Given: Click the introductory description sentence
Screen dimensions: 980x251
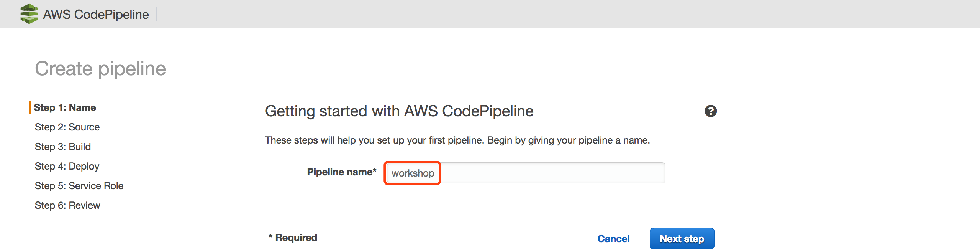Looking at the screenshot, I should click(457, 140).
